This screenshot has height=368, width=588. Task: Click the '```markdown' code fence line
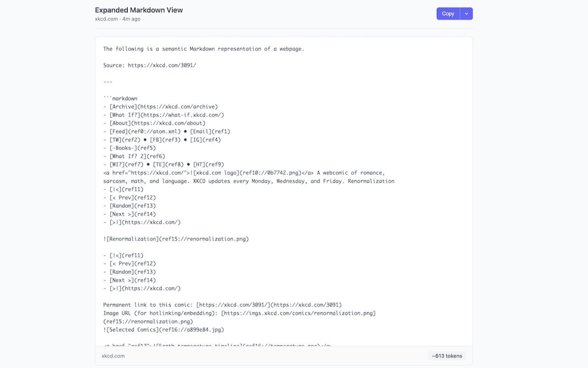(x=120, y=98)
